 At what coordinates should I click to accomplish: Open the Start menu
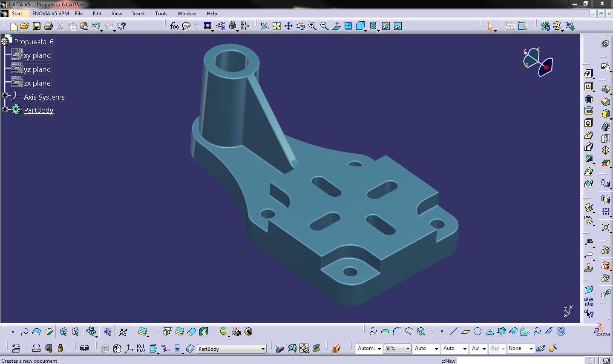tap(17, 14)
